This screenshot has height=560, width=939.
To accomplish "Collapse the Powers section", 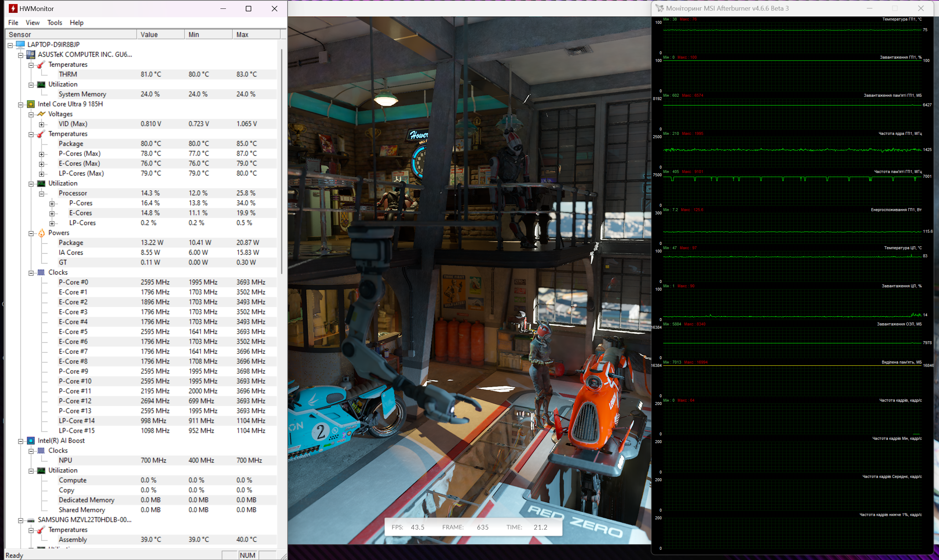I will (x=31, y=233).
